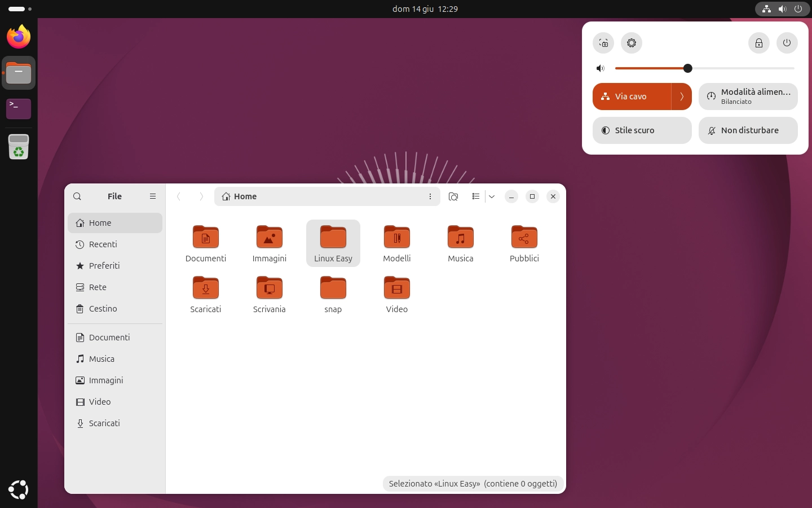Turn on Non disturbare
The image size is (812, 508).
[748, 130]
